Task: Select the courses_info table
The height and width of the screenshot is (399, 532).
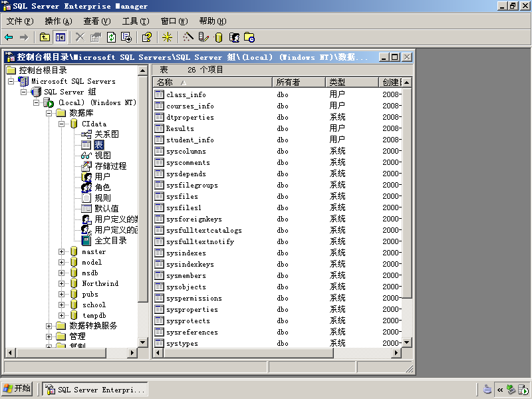Action: click(x=190, y=106)
